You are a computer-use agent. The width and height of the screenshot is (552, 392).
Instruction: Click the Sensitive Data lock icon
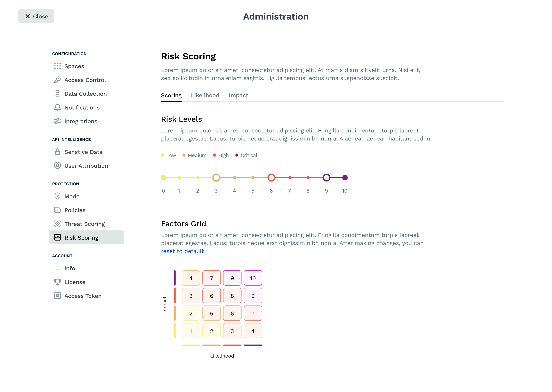(x=57, y=152)
